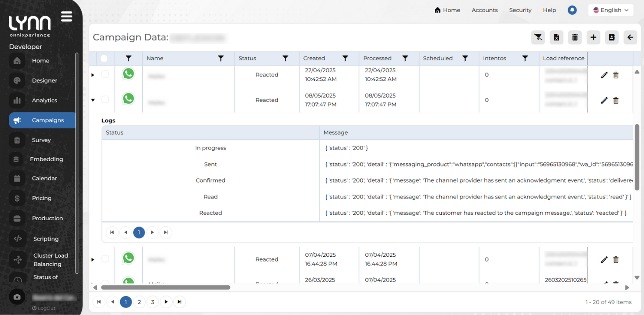
Task: Toggle the select-all checkbox in table header
Action: [104, 58]
